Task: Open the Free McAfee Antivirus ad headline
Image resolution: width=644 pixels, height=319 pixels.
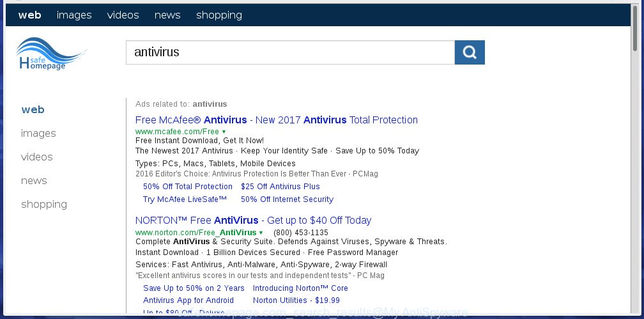Action: pyautogui.click(x=277, y=120)
